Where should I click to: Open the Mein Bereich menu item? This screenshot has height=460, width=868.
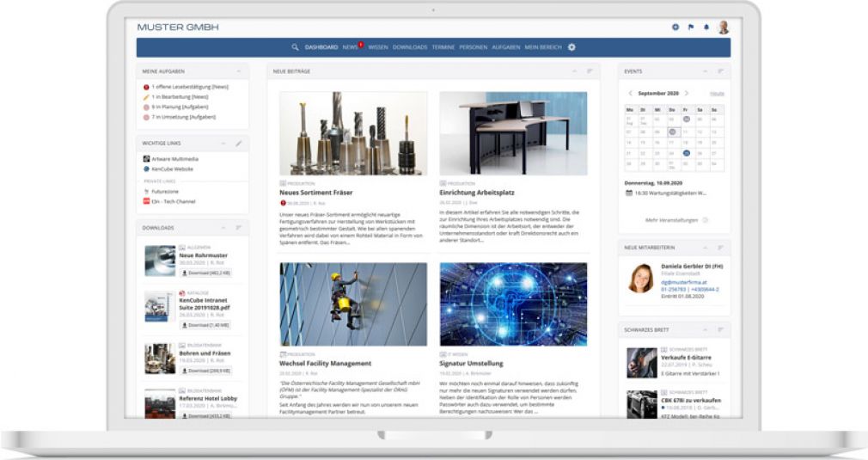click(543, 47)
